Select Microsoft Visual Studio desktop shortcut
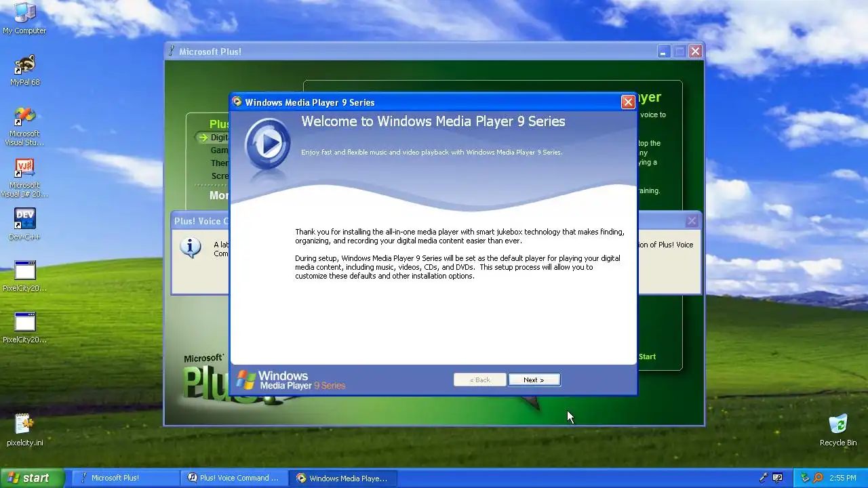Image resolution: width=868 pixels, height=488 pixels. click(x=24, y=126)
